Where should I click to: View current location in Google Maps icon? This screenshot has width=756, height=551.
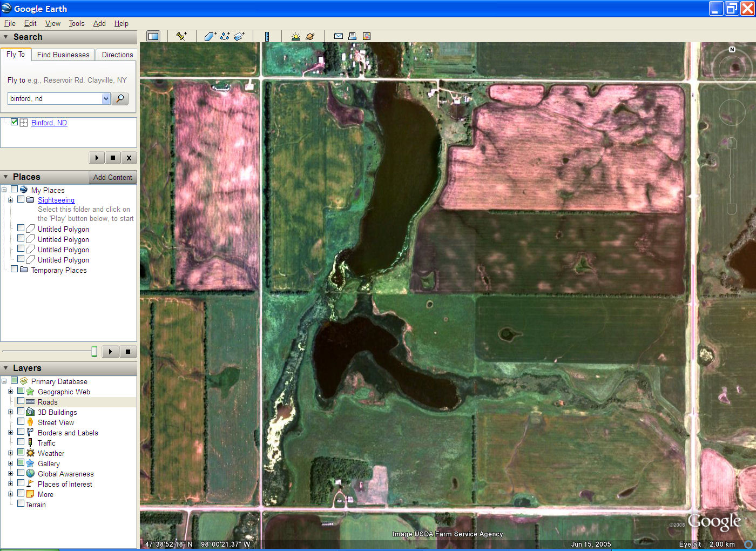point(367,36)
